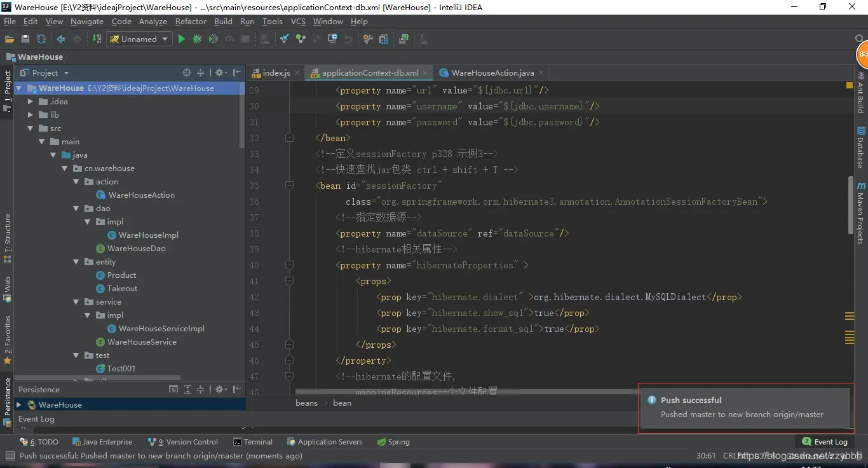Toggle the 2: Favorites side tool window

coord(7,340)
